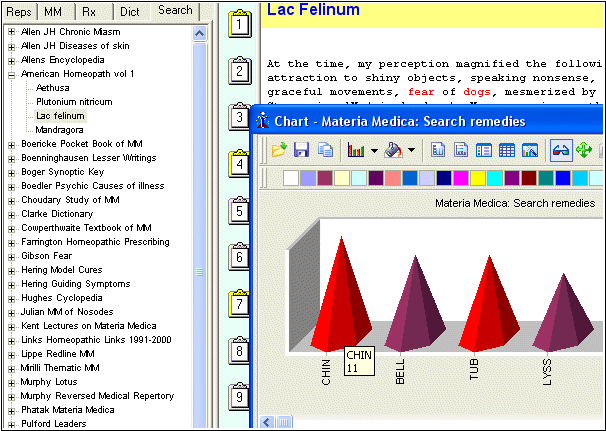Open Gibson Fear entry
The width and height of the screenshot is (606, 431).
pyautogui.click(x=47, y=256)
